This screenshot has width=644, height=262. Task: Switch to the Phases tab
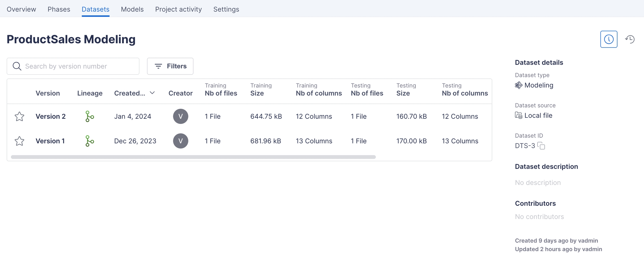point(59,9)
